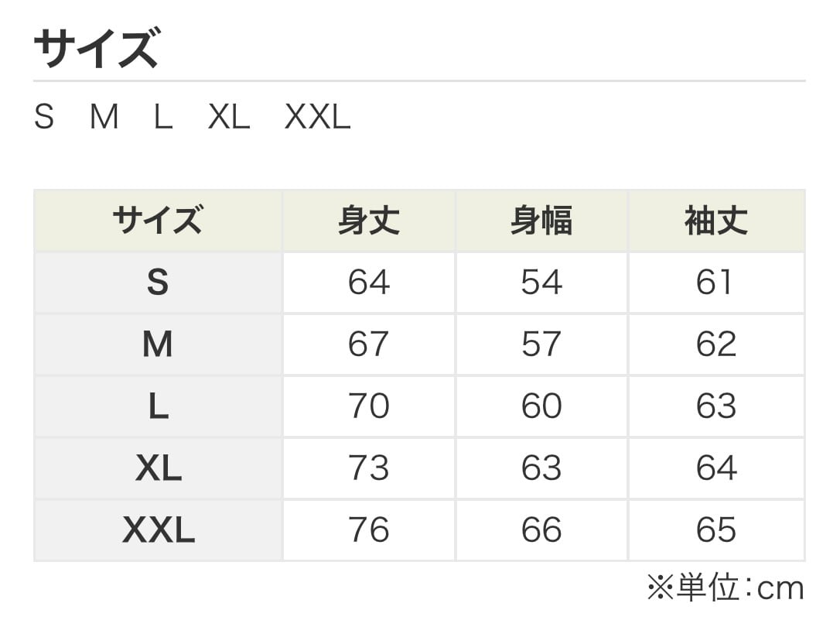Click the 身丈 value 64 for size S
840x627 pixels.
pyautogui.click(x=369, y=283)
